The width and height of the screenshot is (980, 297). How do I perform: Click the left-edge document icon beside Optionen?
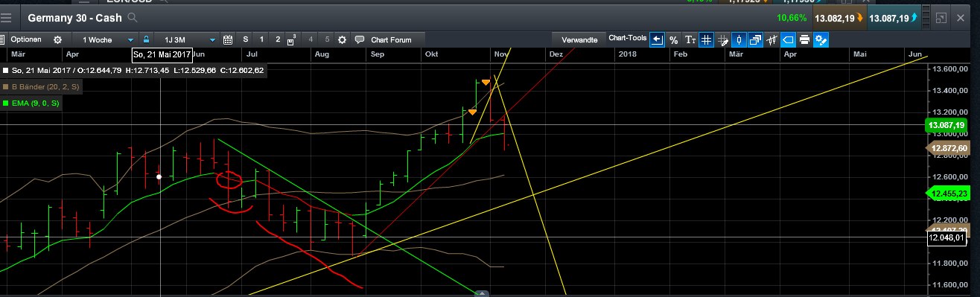pos(2,39)
